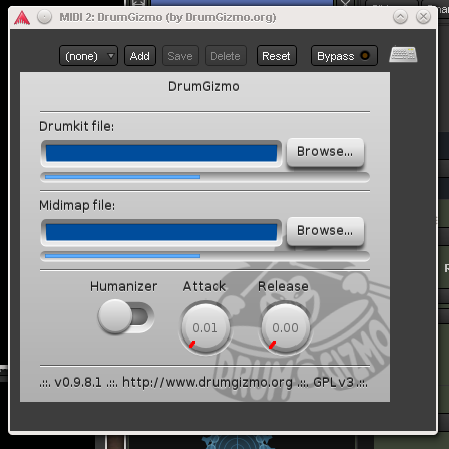Shade window with the up-arrow button
This screenshot has height=449, width=449.
(x=400, y=17)
